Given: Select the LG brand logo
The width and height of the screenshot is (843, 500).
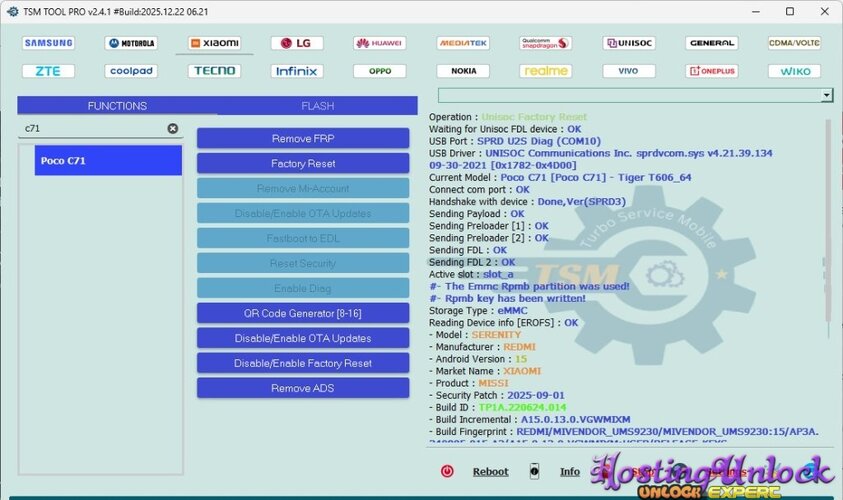Looking at the screenshot, I should 297,43.
